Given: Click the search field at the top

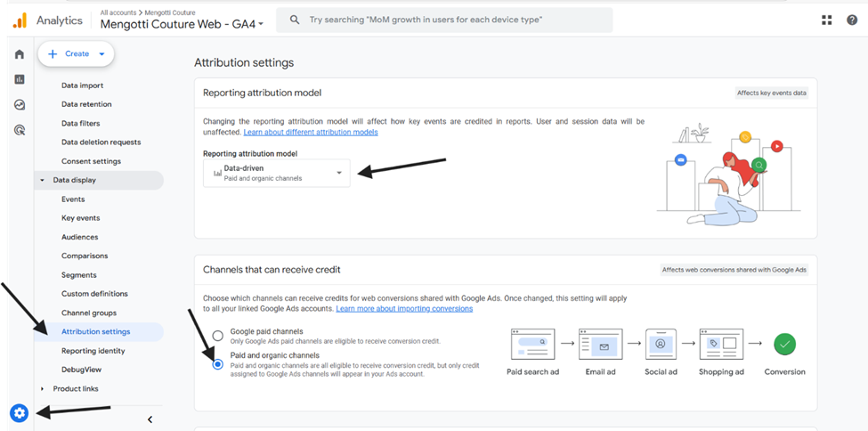Looking at the screenshot, I should pyautogui.click(x=444, y=20).
